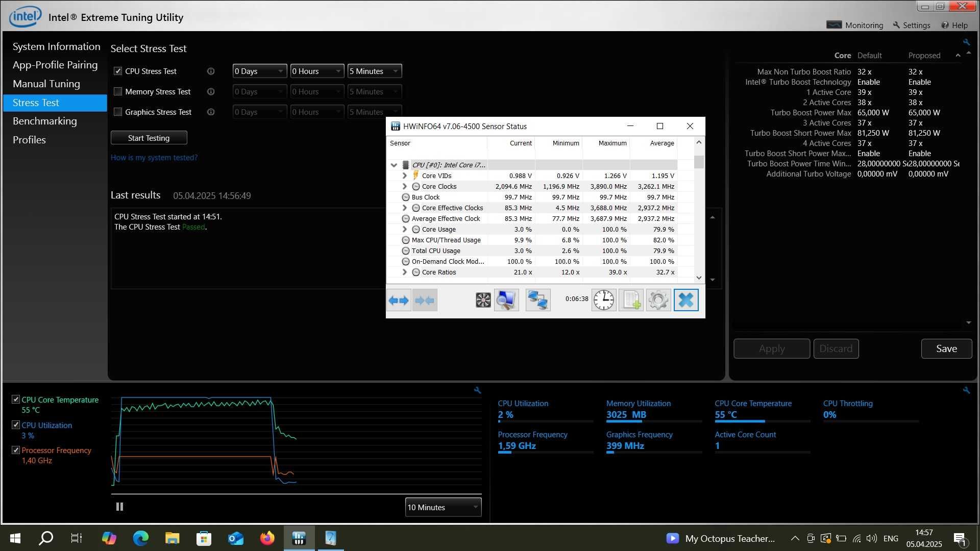Screen dimensions: 980x551
Task: Open CPU test Days dropdown
Action: point(259,71)
